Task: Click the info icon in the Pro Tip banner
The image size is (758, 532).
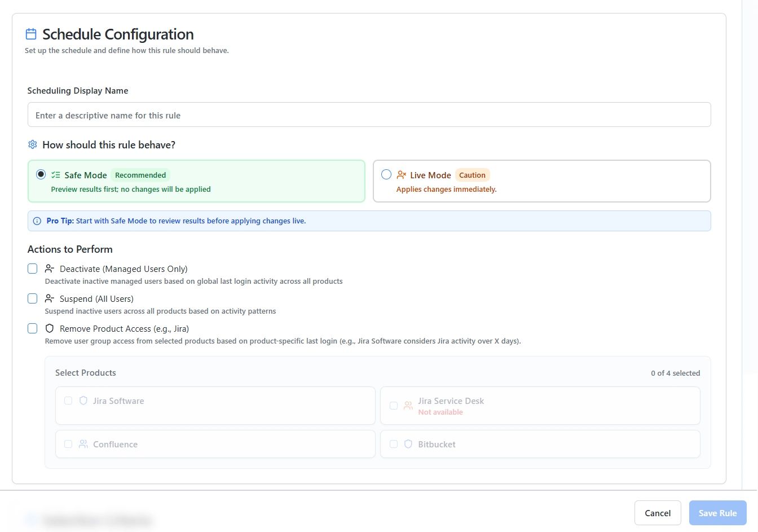Action: point(37,221)
